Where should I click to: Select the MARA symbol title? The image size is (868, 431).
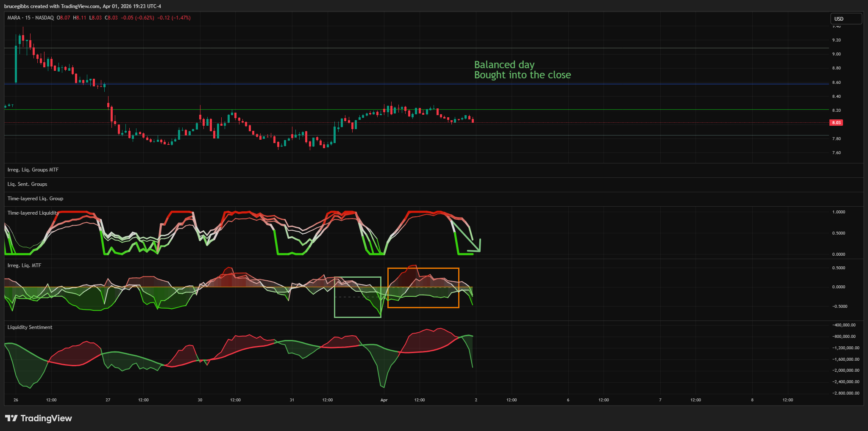click(14, 18)
